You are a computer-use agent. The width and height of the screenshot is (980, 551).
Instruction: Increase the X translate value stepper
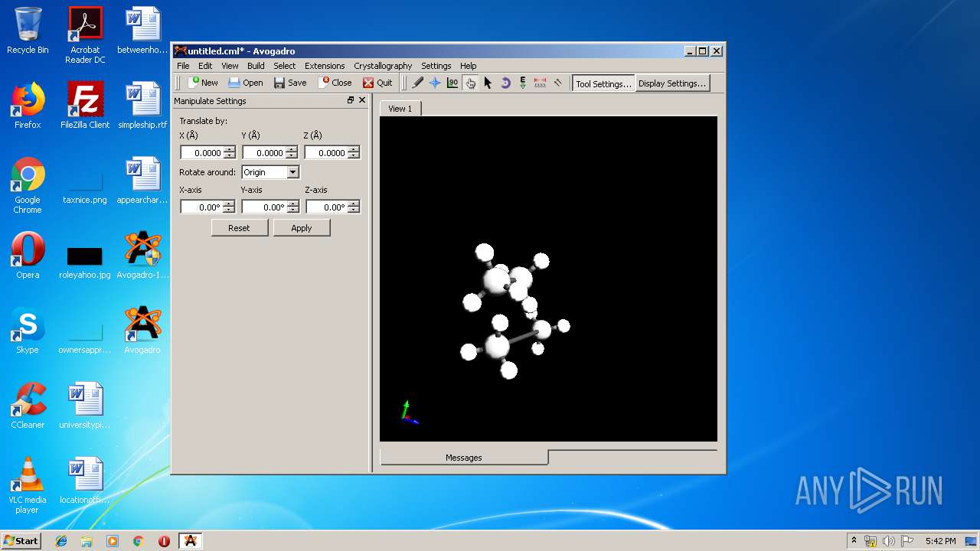click(x=230, y=149)
